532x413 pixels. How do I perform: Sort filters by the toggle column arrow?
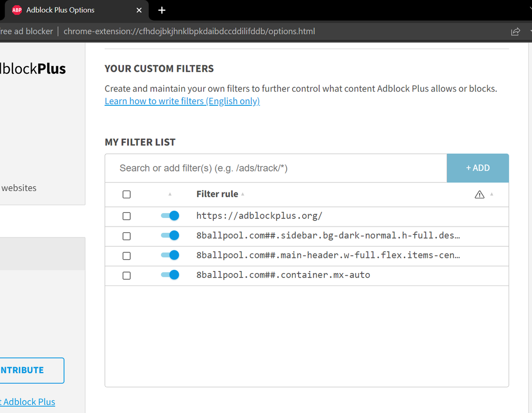point(170,195)
